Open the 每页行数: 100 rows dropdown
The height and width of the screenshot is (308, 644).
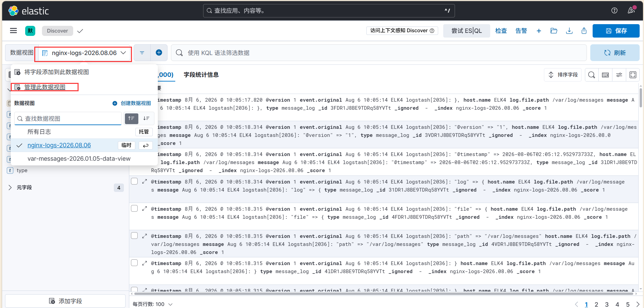pos(152,304)
